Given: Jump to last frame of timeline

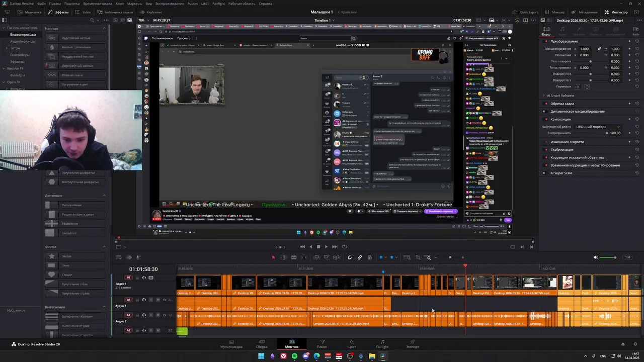Looking at the screenshot, I should (x=335, y=247).
